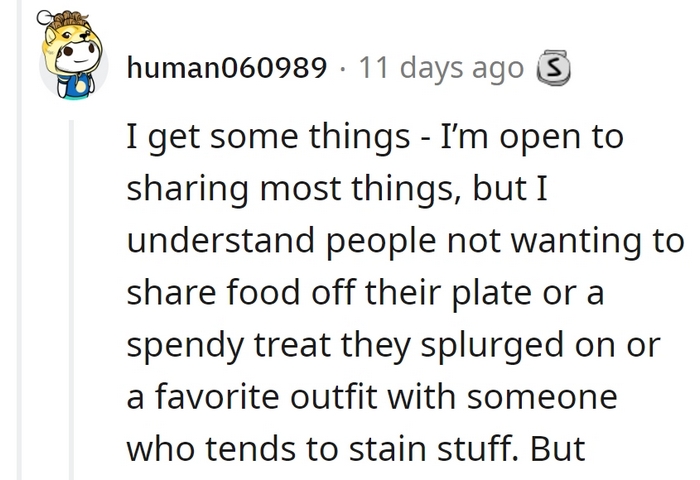The image size is (700, 480).
Task: Click the word 'splurged' in the comment
Action: coord(492,346)
